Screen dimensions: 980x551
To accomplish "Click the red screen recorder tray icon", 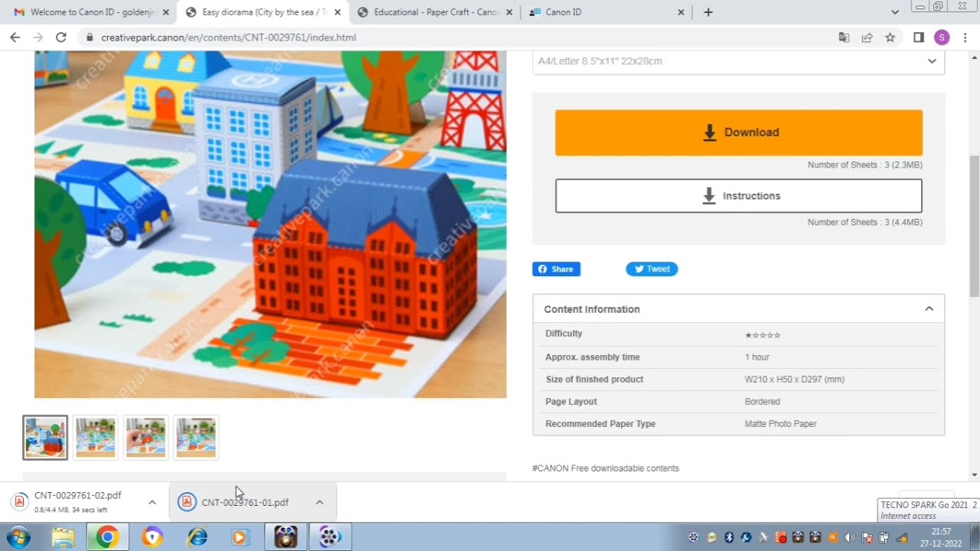I will coord(781,537).
